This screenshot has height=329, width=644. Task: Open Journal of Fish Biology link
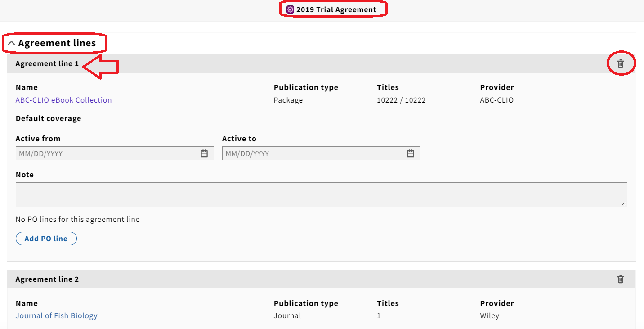point(56,315)
